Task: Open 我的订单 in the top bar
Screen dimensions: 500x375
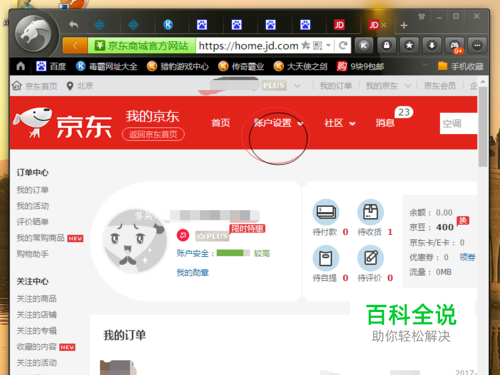Action: click(336, 86)
